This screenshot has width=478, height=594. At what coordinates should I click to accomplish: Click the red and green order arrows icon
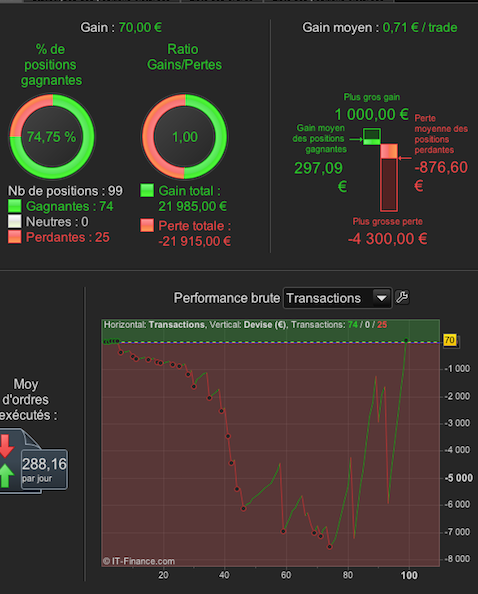tap(6, 461)
